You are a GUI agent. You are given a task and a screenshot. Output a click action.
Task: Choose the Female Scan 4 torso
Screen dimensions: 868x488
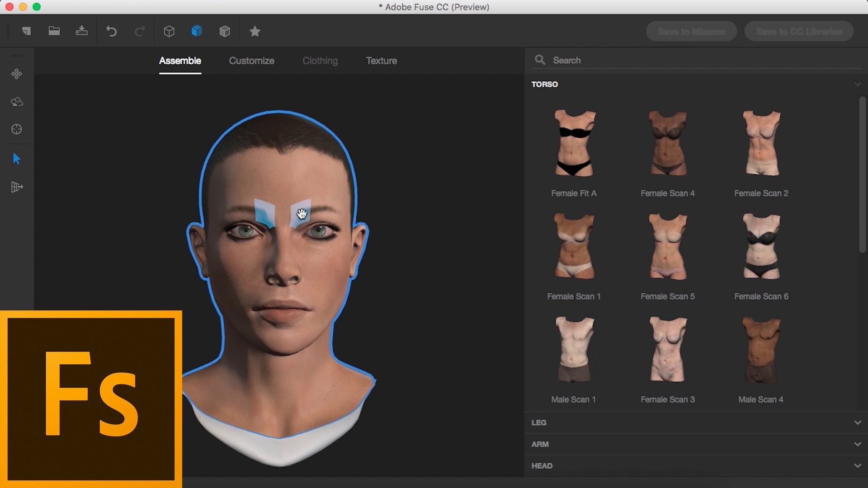tap(668, 154)
